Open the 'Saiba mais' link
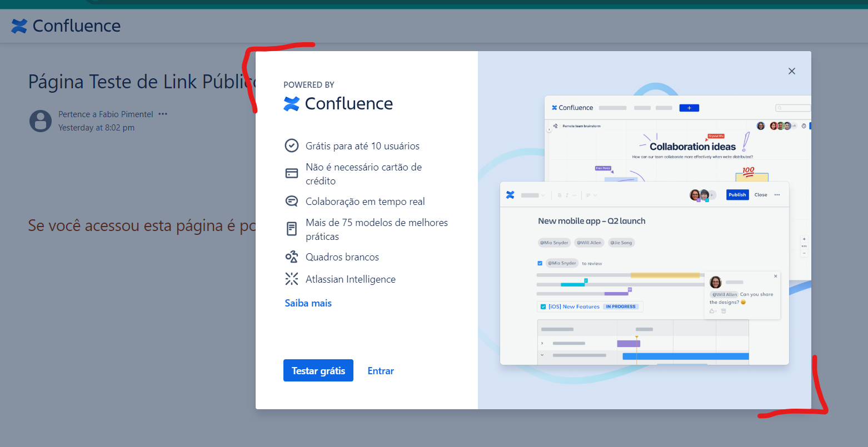This screenshot has height=447, width=868. coord(308,303)
